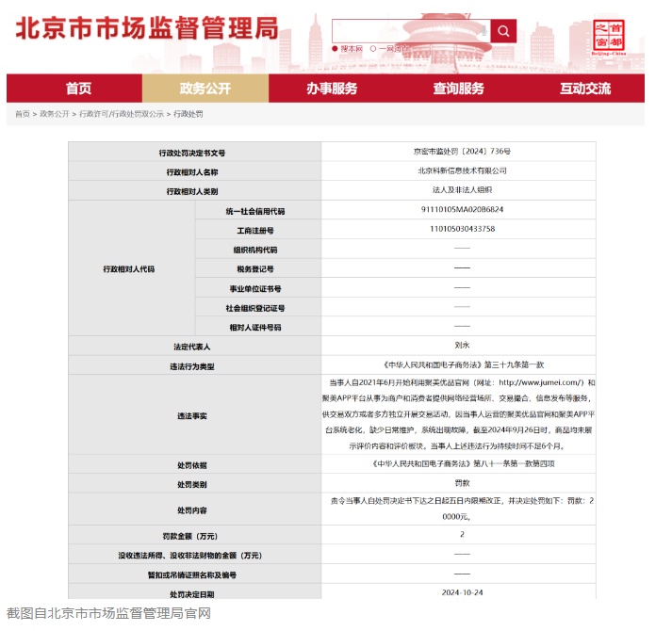672x631 pixels.
Task: Focus the site search input box
Action: pos(411,31)
